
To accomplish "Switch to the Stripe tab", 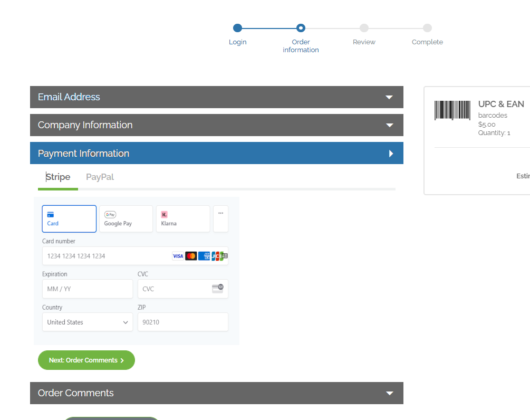I will pyautogui.click(x=58, y=177).
